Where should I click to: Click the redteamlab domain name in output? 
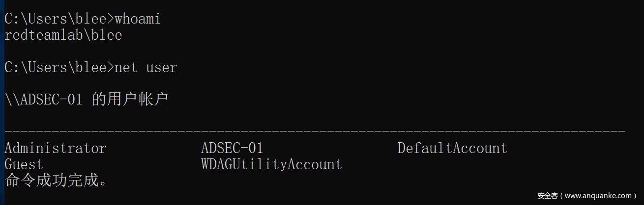(47, 35)
